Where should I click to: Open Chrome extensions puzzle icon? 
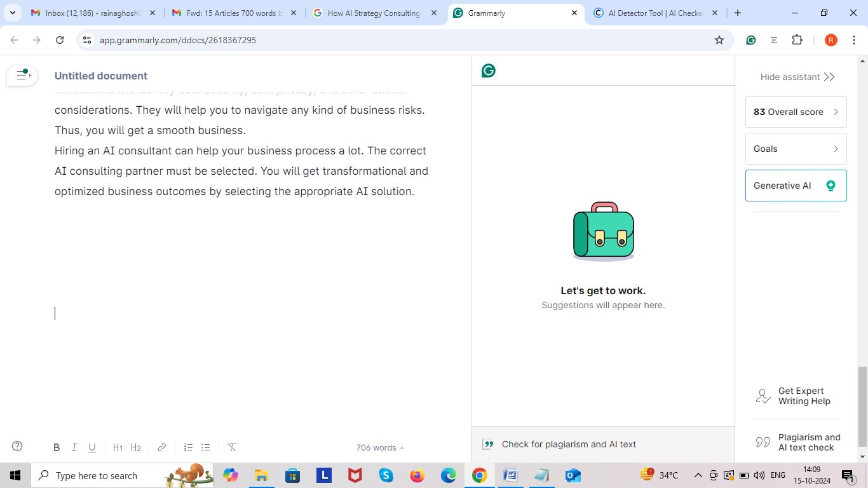pos(797,40)
